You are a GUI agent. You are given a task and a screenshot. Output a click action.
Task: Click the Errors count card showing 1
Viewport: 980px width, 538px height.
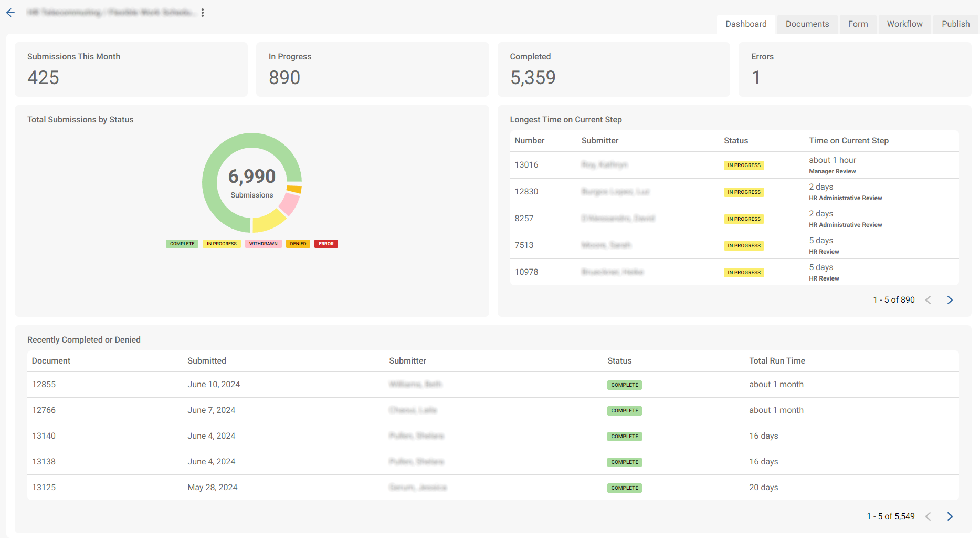pos(854,69)
